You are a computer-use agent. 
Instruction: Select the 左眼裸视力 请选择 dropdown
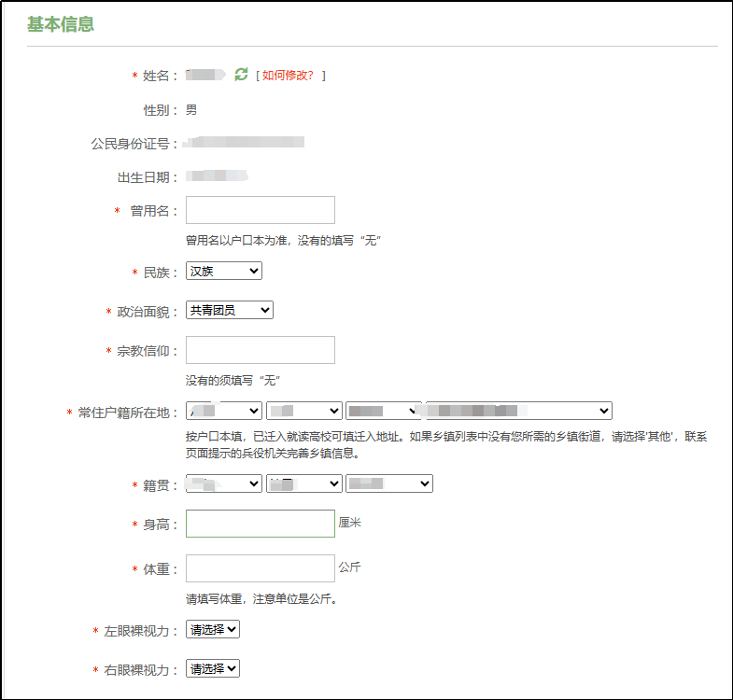pos(213,629)
